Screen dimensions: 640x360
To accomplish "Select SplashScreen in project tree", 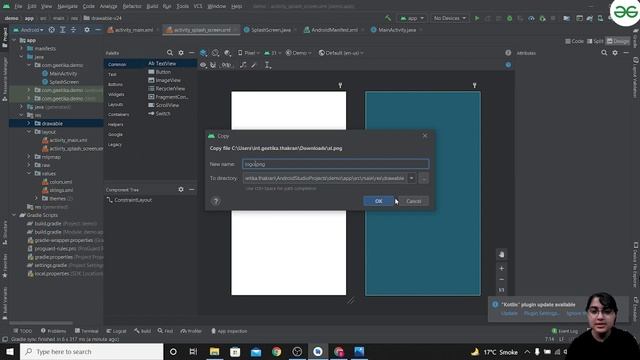I will click(60, 82).
